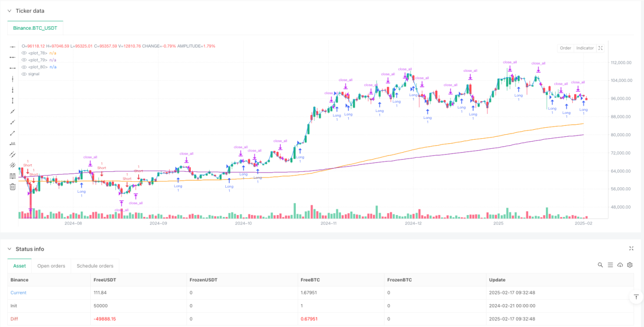Click the fullscreen icon next to Indicator
This screenshot has height=327, width=644.
click(x=600, y=48)
